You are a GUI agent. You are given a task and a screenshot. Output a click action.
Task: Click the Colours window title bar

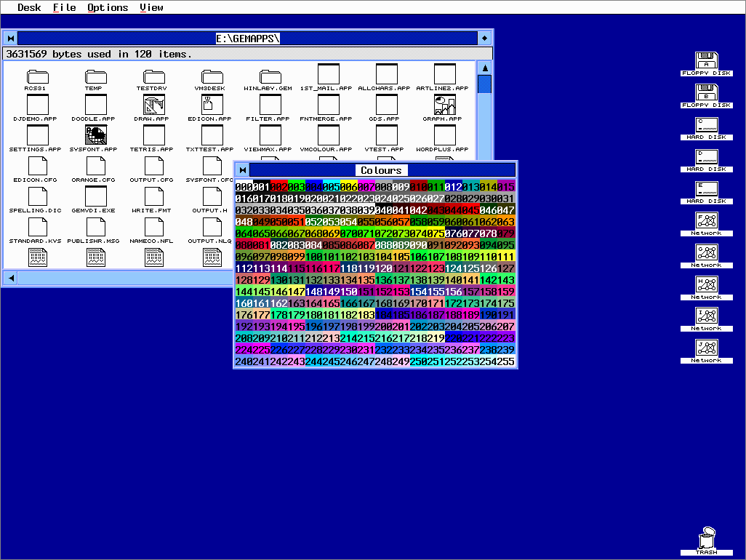[x=382, y=170]
